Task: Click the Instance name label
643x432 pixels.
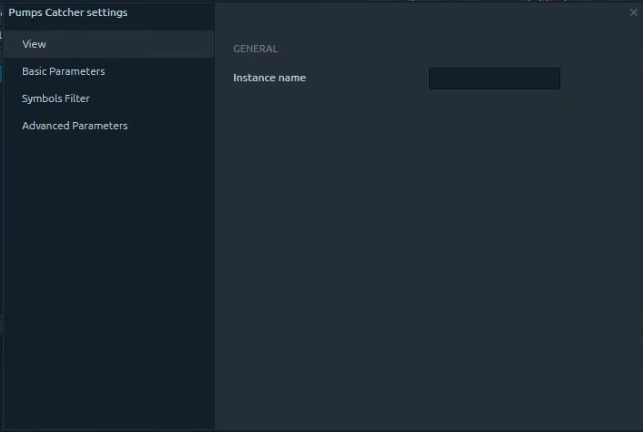Action: click(269, 78)
